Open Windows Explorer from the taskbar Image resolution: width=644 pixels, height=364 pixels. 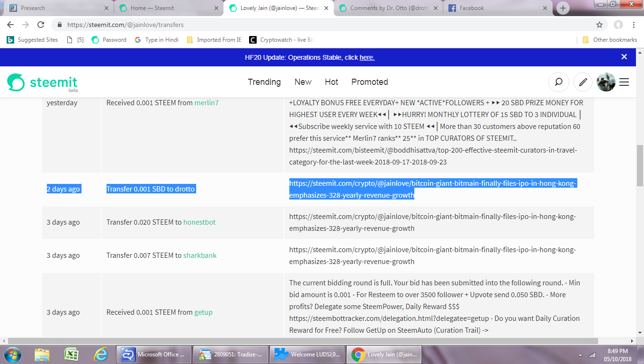(42, 355)
